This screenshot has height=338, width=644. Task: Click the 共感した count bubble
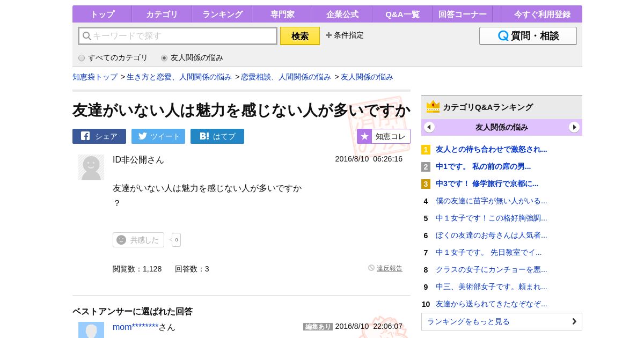[176, 240]
